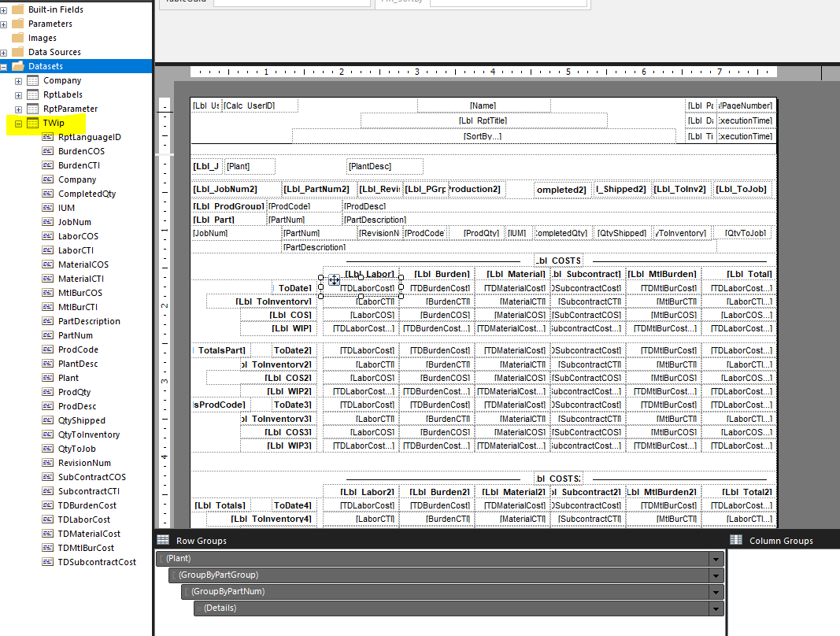Click the TDSubcontractCost field icon

[x=48, y=561]
